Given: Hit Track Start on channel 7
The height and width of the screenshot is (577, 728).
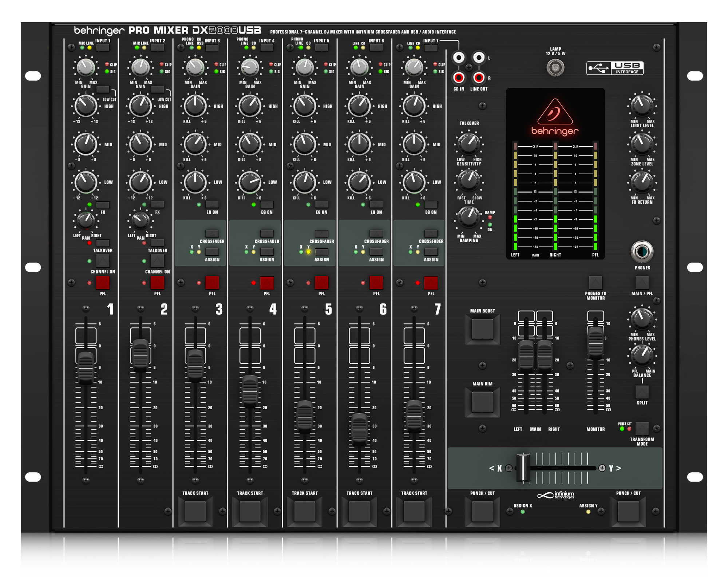Looking at the screenshot, I should pyautogui.click(x=414, y=511).
